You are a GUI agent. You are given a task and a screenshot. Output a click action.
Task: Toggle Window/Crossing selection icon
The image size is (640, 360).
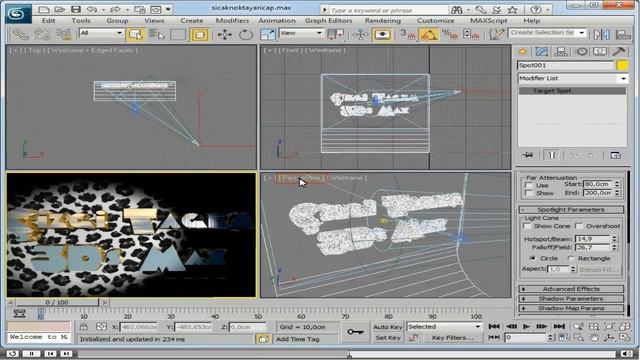[x=199, y=35]
